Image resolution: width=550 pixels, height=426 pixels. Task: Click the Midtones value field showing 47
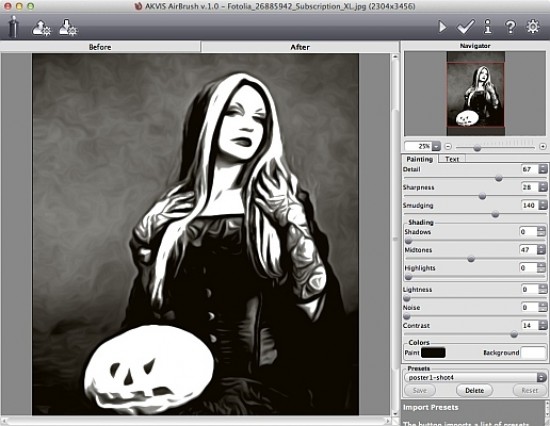coord(528,250)
